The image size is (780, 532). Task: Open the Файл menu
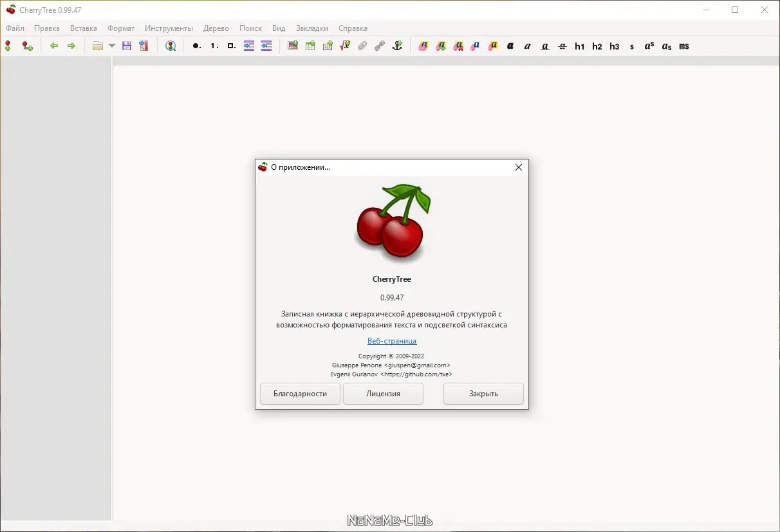click(15, 28)
